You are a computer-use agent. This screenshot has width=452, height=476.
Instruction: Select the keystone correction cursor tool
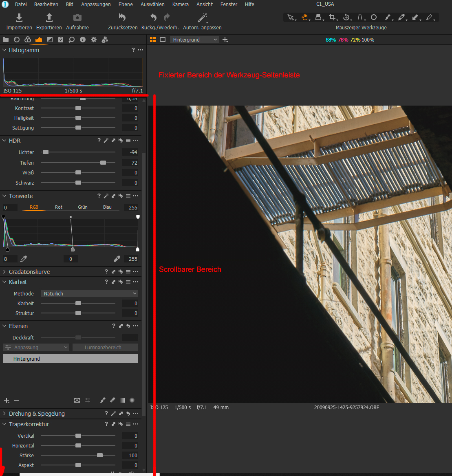point(360,18)
